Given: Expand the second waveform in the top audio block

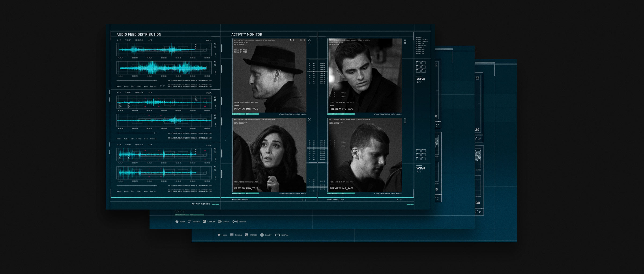Looking at the screenshot, I should 215,62.
